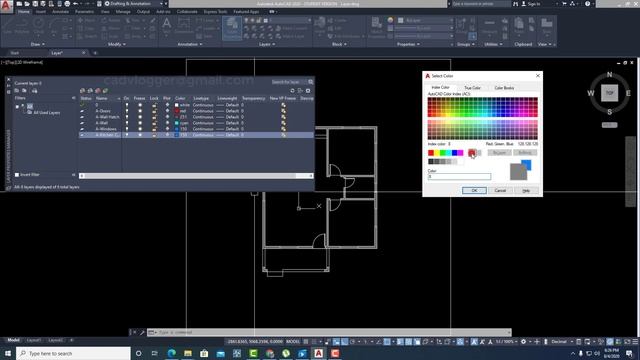Expand the Properties panel dropdown

(x=408, y=44)
